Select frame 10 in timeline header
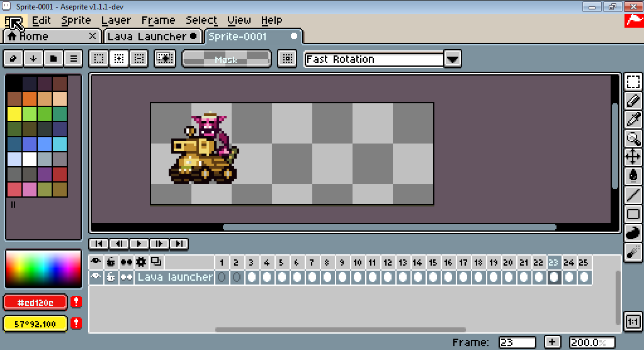 (358, 262)
